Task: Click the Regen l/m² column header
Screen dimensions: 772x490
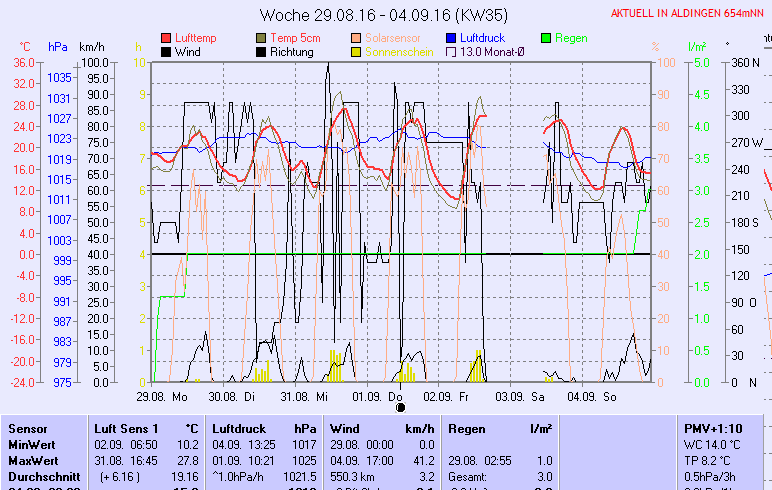Action: pos(499,428)
